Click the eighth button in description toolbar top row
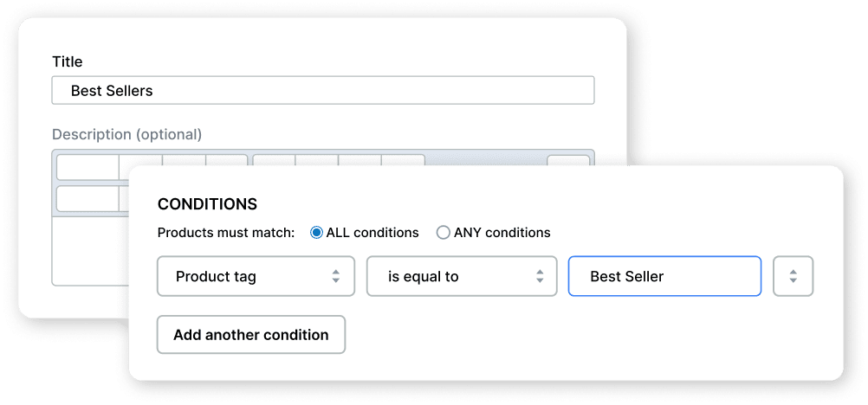The height and width of the screenshot is (405, 868). [403, 160]
